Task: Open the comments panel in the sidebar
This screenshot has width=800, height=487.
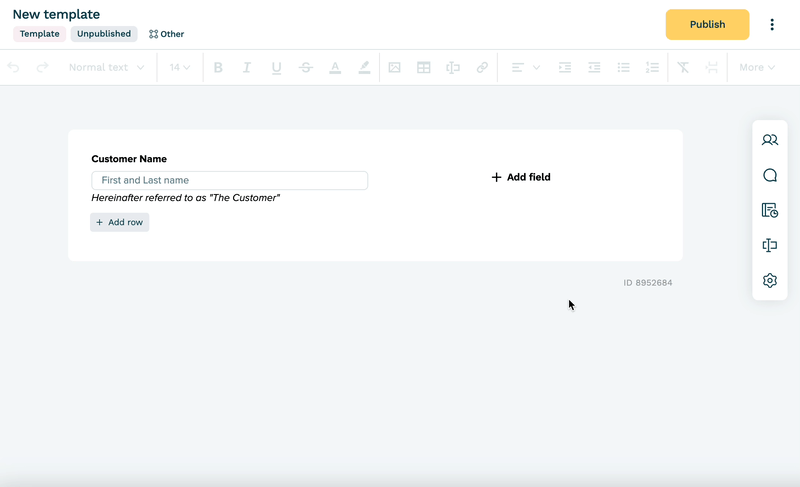Action: [x=769, y=175]
